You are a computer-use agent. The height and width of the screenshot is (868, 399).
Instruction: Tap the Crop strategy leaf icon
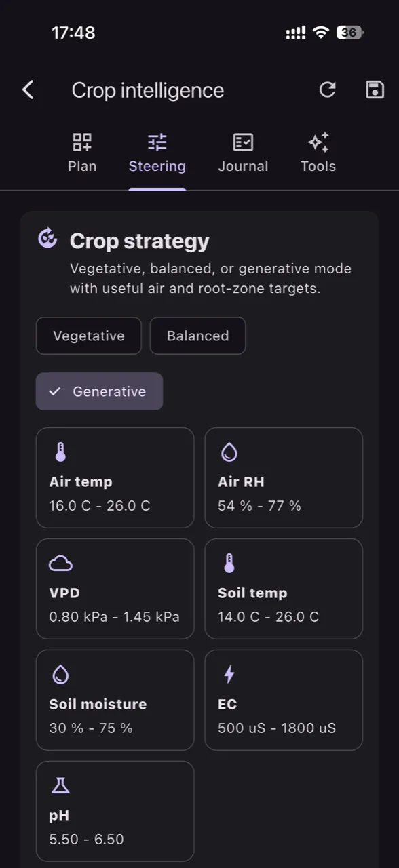point(47,238)
